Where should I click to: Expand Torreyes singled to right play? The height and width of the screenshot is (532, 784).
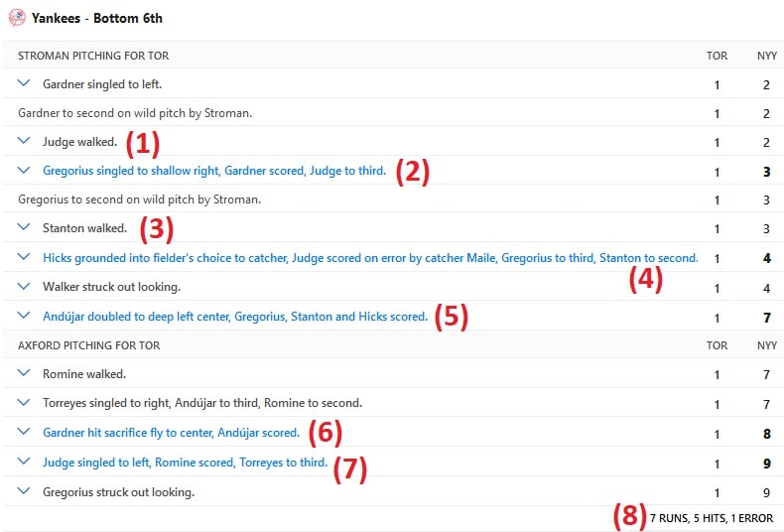click(24, 402)
